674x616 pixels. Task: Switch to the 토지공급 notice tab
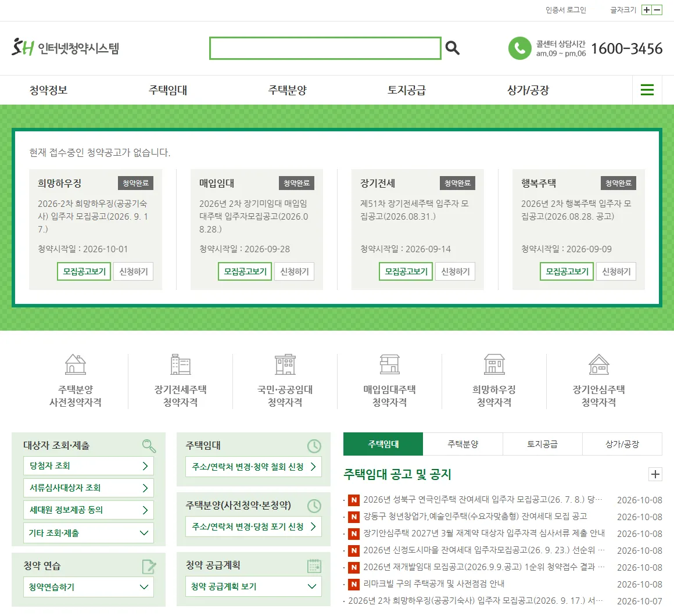click(543, 444)
